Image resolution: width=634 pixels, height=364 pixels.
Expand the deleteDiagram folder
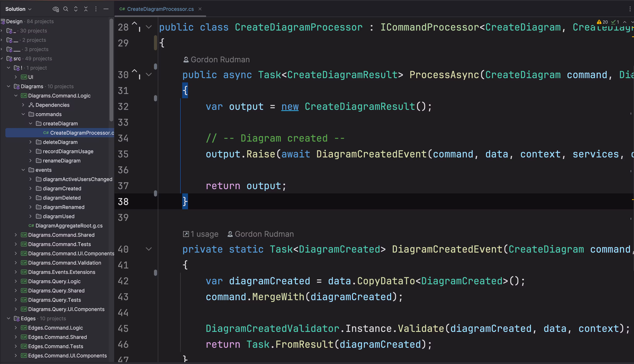[x=31, y=142]
